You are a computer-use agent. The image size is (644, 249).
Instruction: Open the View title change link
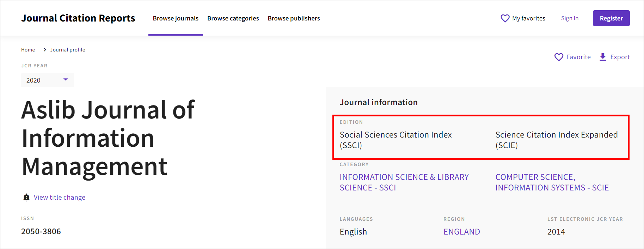[60, 198]
